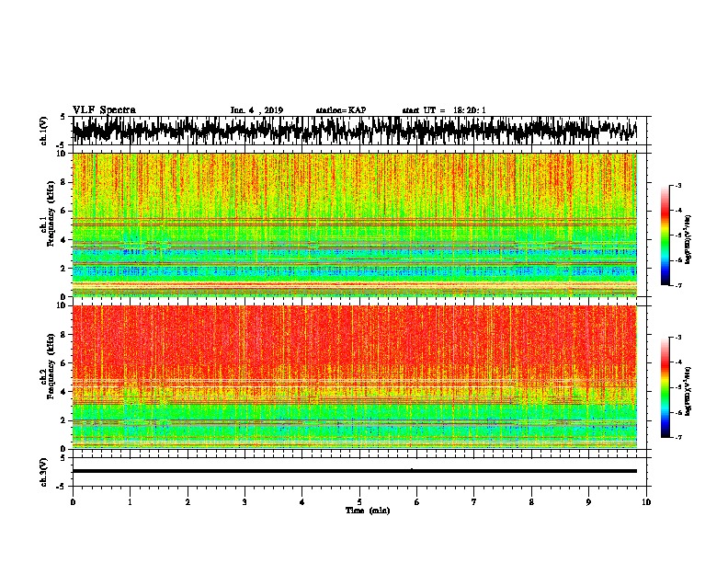Click the ch.2 "Frequency (kHz)" axis label
The image size is (728, 563).
51,366
